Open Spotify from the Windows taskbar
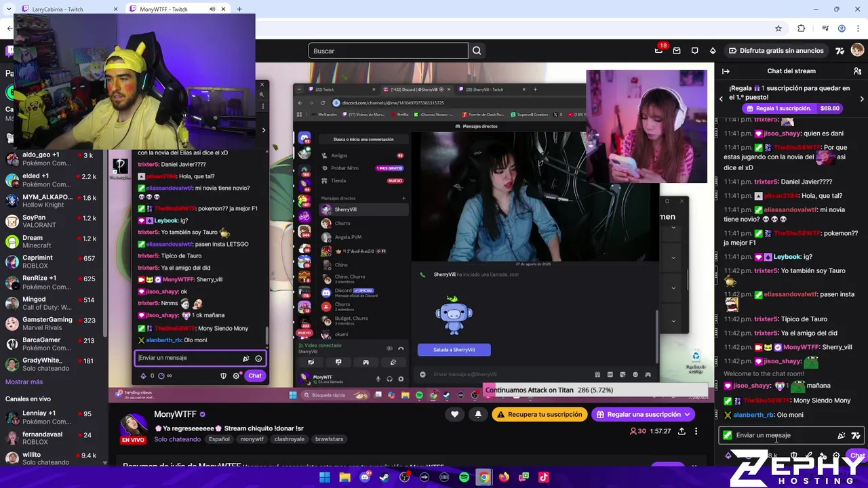 pyautogui.click(x=464, y=477)
